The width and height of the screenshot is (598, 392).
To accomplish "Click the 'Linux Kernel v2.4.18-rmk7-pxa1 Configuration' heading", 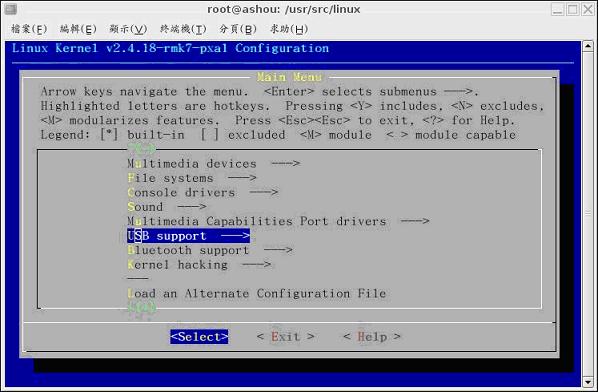I will pos(170,48).
